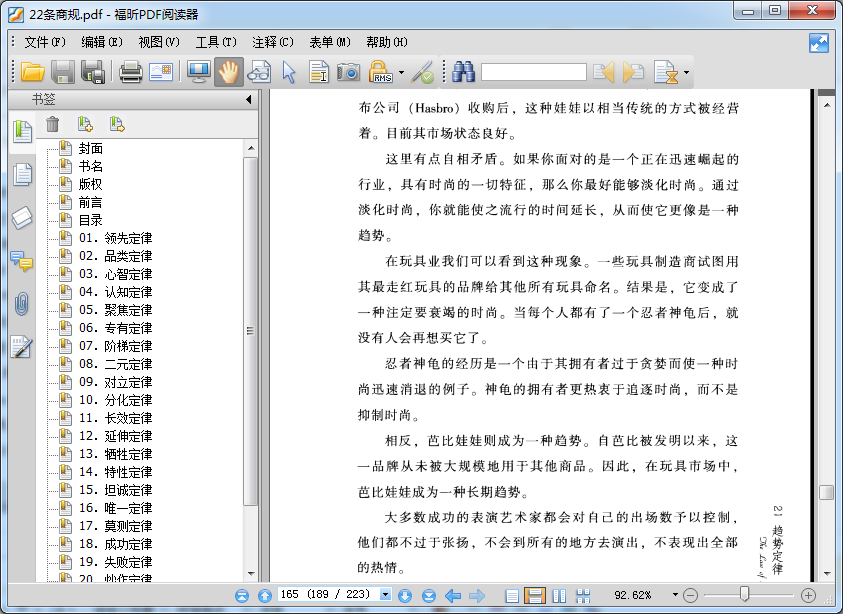The width and height of the screenshot is (843, 614).
Task: Open the 帮助(H) menu
Action: [387, 42]
